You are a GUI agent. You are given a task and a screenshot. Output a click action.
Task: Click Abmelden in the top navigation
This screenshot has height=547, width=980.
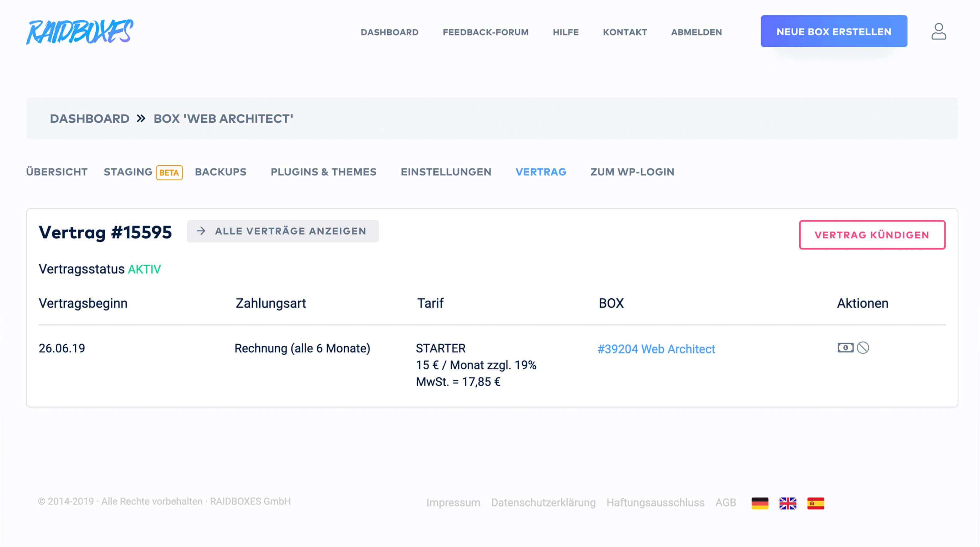[x=696, y=32]
